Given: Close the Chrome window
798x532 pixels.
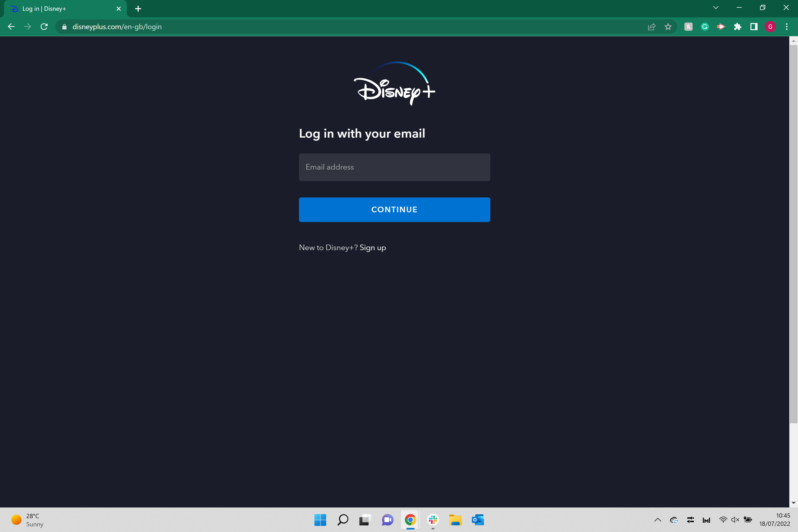Looking at the screenshot, I should [x=786, y=7].
